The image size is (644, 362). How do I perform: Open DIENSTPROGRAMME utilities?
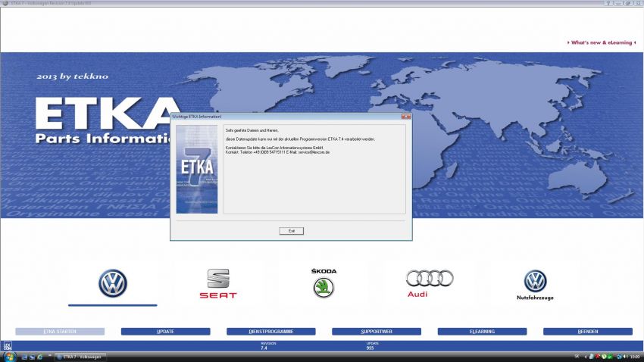click(271, 331)
